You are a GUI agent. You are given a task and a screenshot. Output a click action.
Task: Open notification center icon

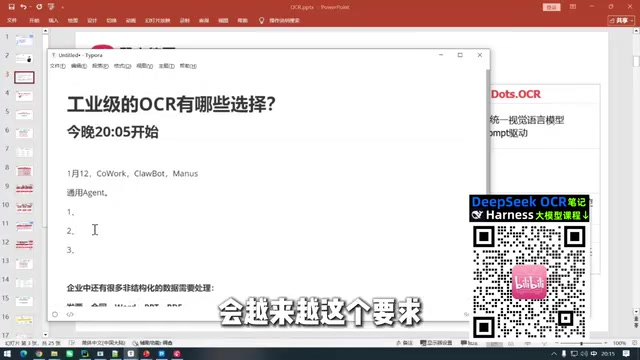point(627,354)
